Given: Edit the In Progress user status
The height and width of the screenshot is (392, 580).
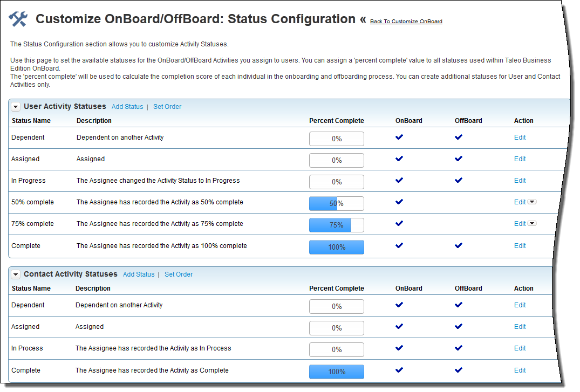Looking at the screenshot, I should click(x=520, y=180).
